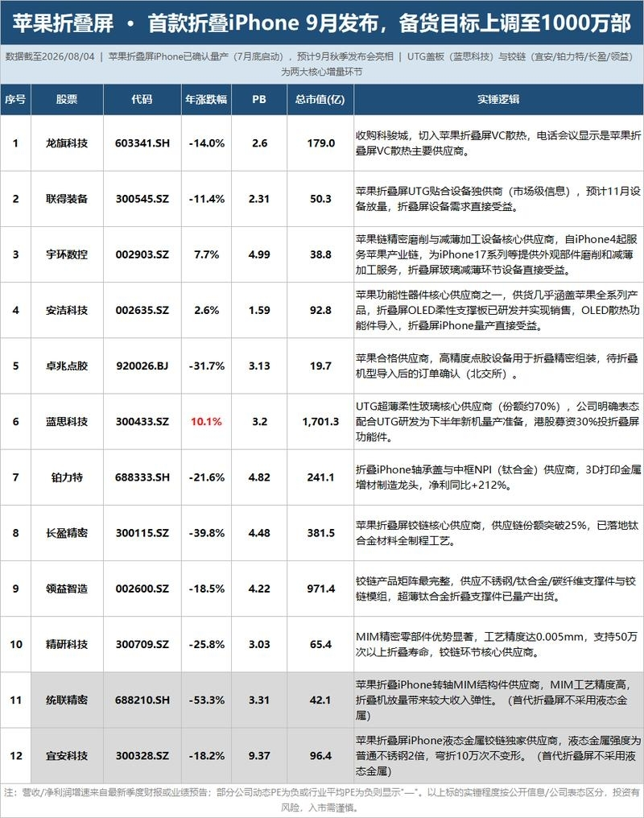Select stock name 长盈精密
Viewport: 644px width, 818px height.
point(67,533)
